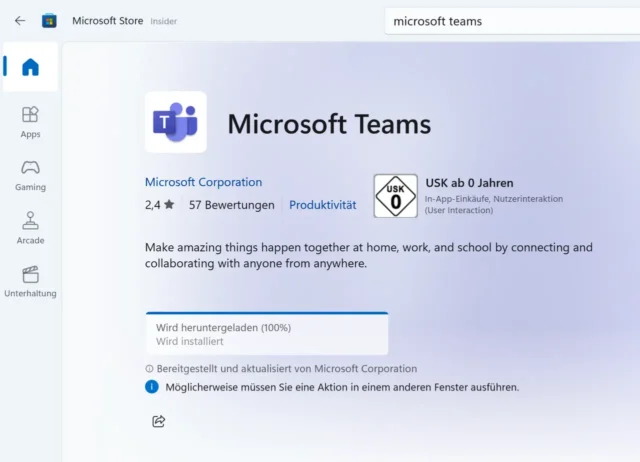Click the USK 0 rating badge

point(395,196)
